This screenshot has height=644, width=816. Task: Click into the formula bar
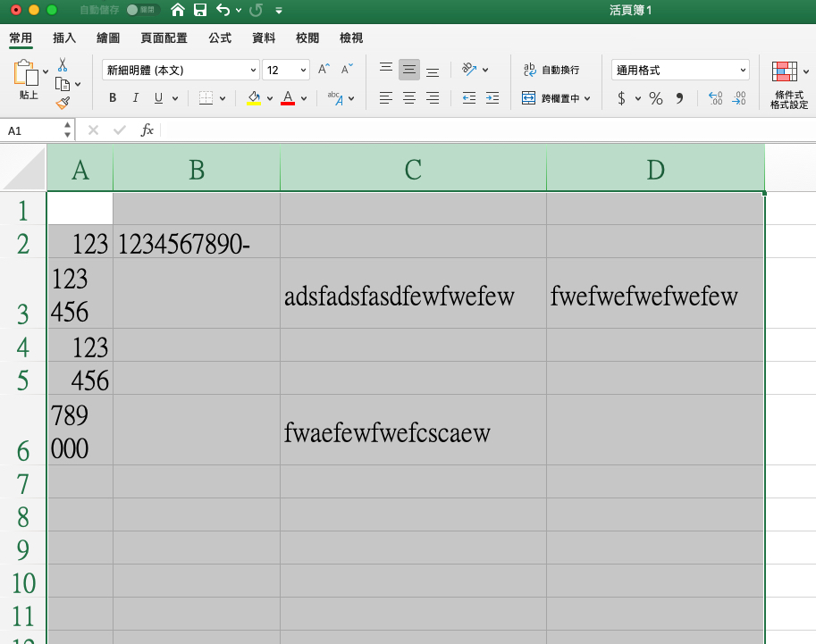click(x=488, y=130)
